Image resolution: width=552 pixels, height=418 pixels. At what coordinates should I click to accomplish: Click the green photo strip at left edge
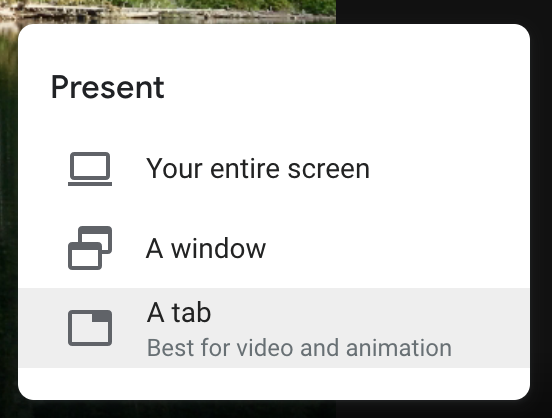click(x=8, y=211)
